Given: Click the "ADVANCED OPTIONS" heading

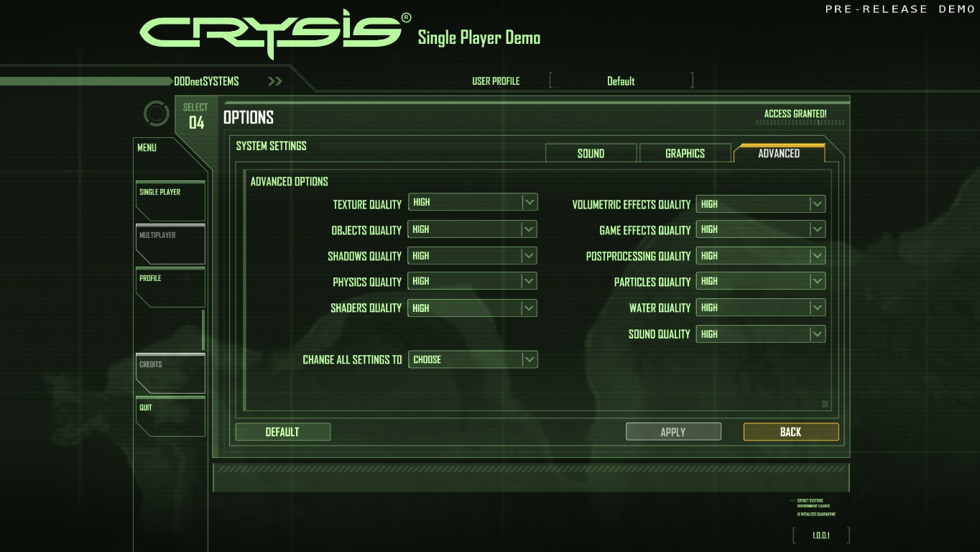Looking at the screenshot, I should [290, 181].
